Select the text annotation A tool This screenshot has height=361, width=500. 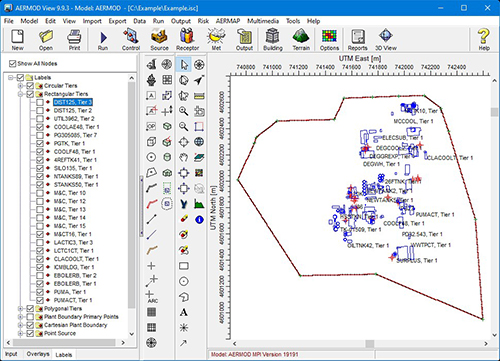click(184, 312)
